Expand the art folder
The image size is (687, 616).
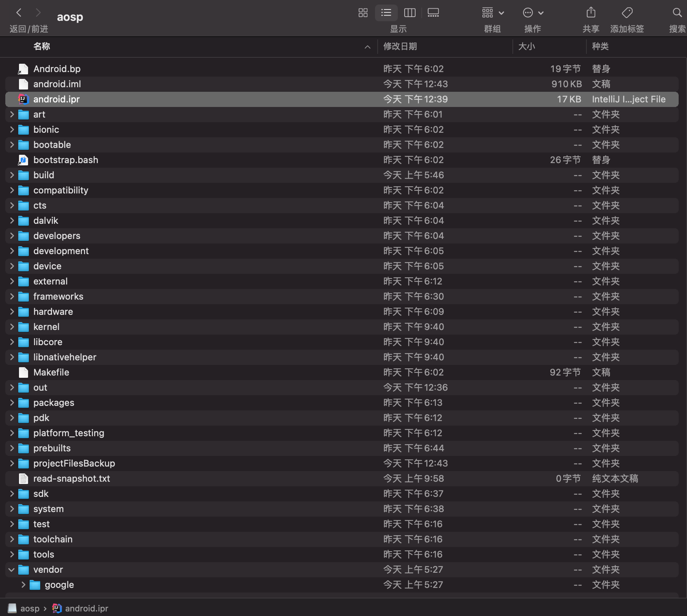point(12,114)
